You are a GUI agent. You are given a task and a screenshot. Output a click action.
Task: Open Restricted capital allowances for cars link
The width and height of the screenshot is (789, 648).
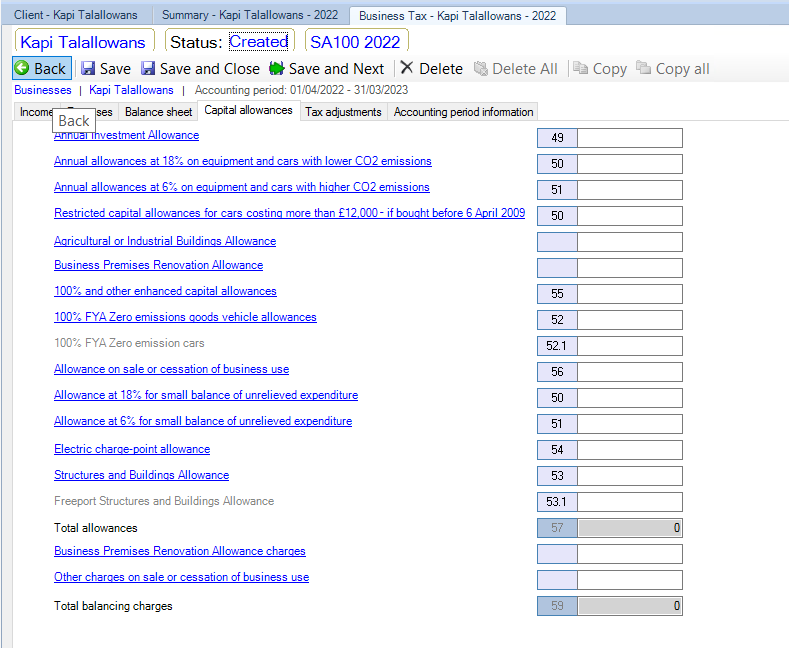(x=289, y=213)
